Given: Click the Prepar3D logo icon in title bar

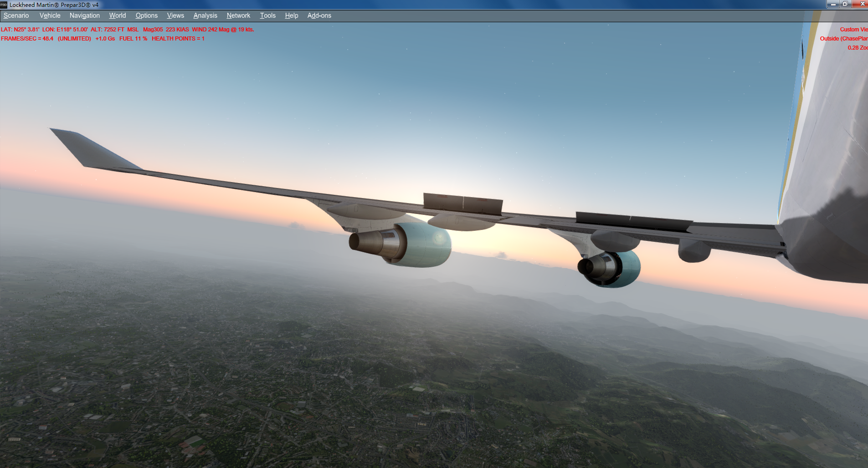Looking at the screenshot, I should (x=5, y=5).
